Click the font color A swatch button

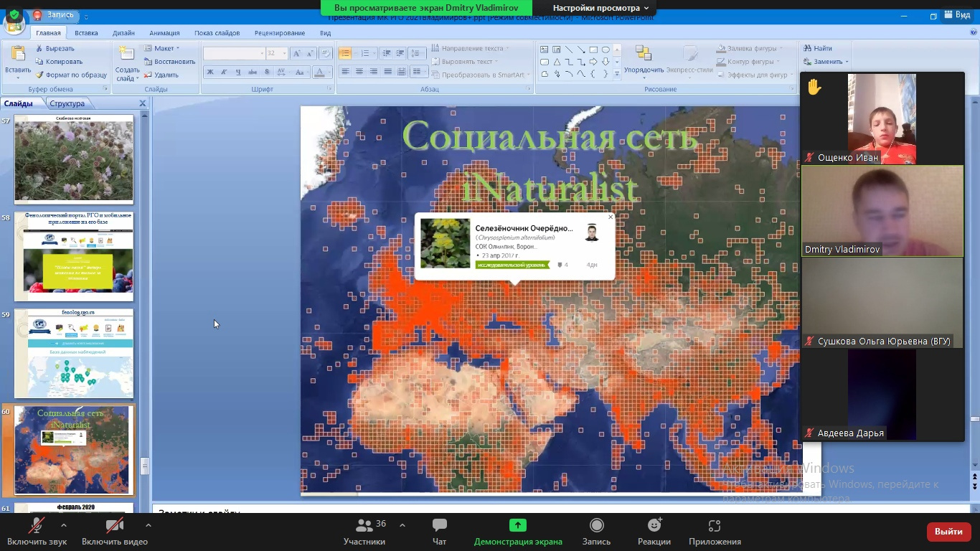pyautogui.click(x=319, y=72)
